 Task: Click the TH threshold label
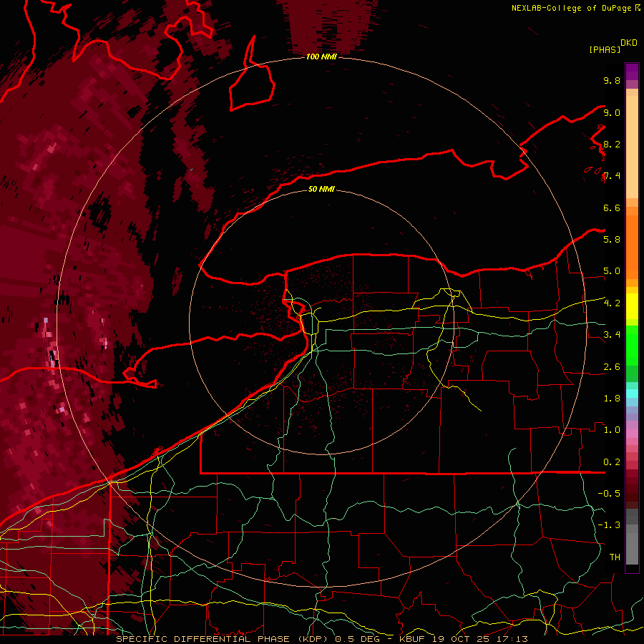click(x=615, y=557)
